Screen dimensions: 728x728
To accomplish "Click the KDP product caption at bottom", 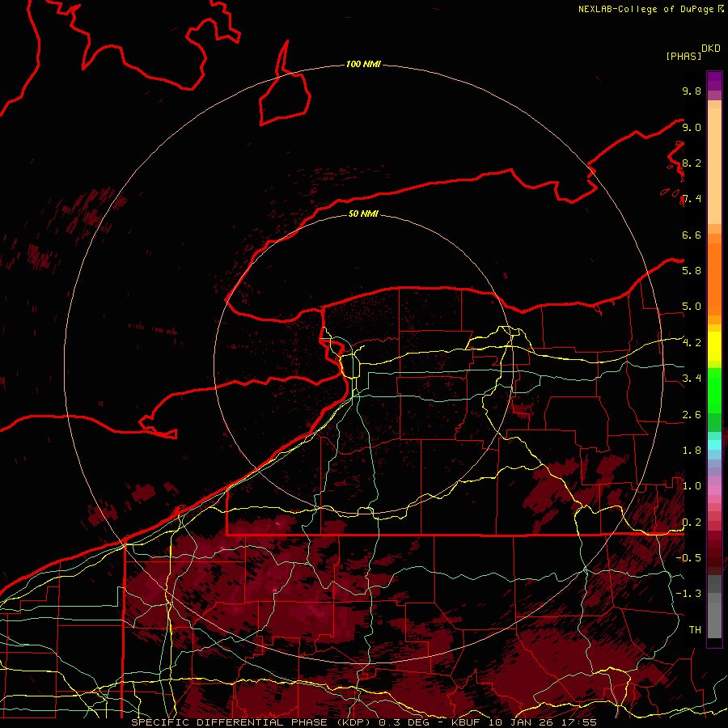I will [364, 722].
